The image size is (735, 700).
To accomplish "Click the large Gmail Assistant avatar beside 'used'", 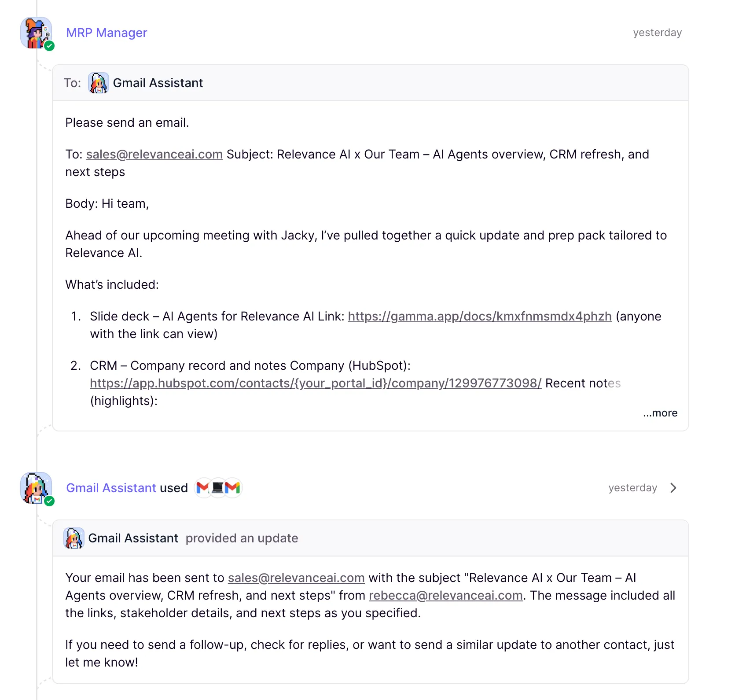I will tap(36, 487).
